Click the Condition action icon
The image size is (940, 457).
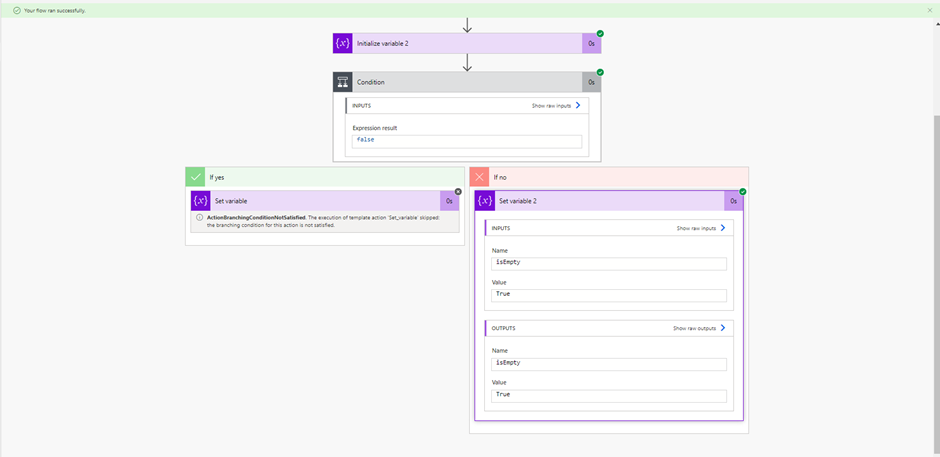(343, 82)
